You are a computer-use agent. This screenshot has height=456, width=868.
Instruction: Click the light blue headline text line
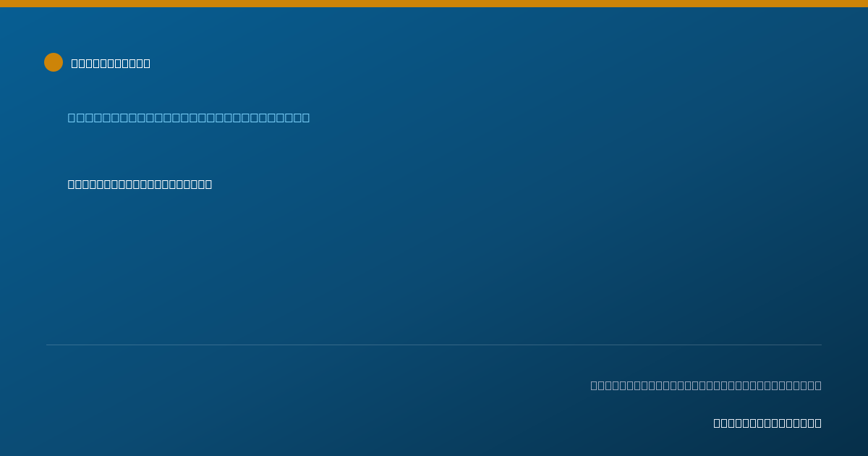click(189, 117)
